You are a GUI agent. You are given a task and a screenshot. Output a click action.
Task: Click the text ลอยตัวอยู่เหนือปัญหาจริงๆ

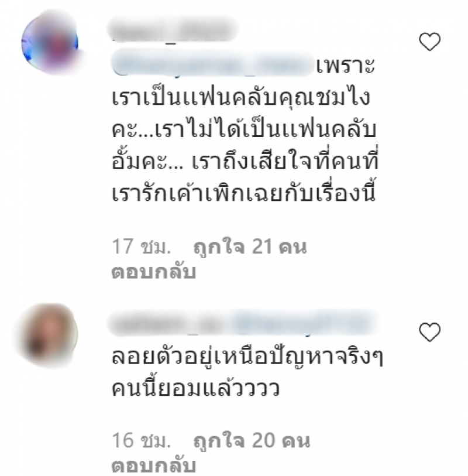(247, 356)
